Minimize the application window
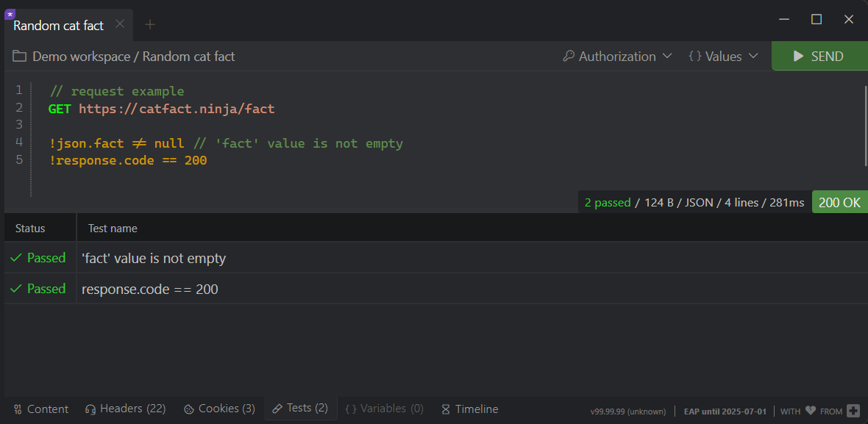Image resolution: width=868 pixels, height=424 pixels. [x=784, y=19]
